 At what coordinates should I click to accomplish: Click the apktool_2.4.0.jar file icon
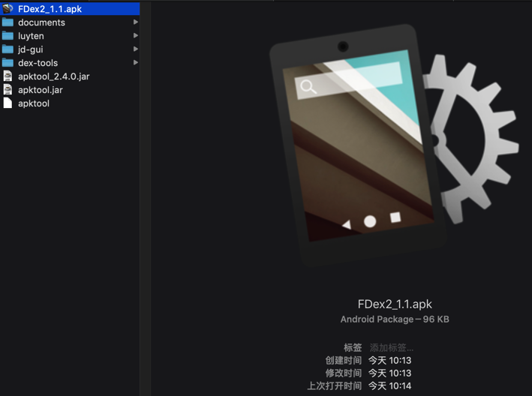tap(8, 76)
